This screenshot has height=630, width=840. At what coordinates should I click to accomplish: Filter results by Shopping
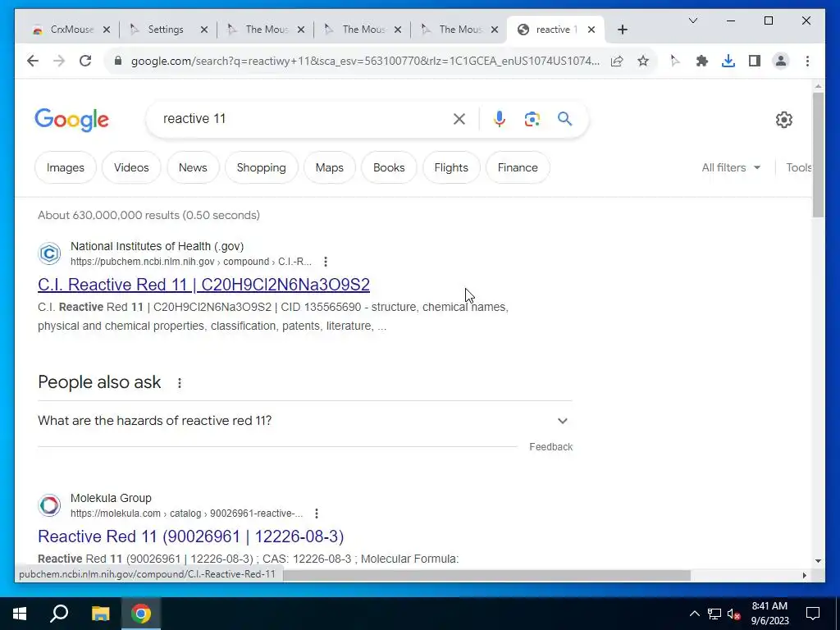coord(262,167)
